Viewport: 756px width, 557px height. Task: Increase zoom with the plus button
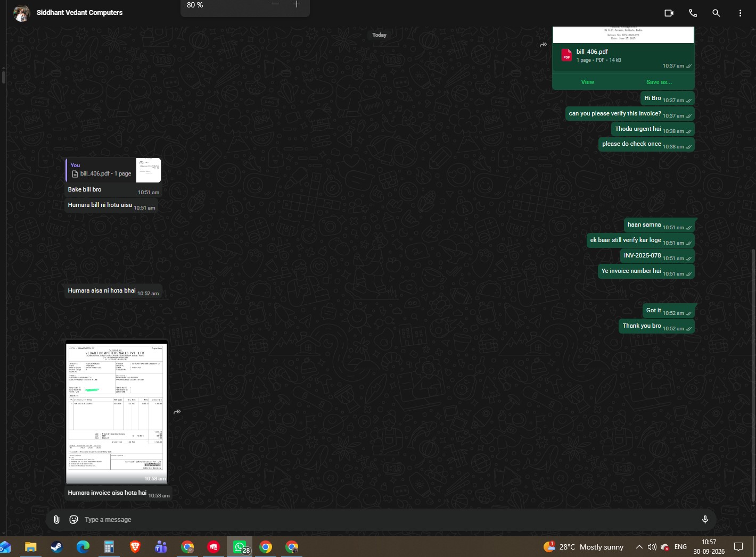[297, 4]
